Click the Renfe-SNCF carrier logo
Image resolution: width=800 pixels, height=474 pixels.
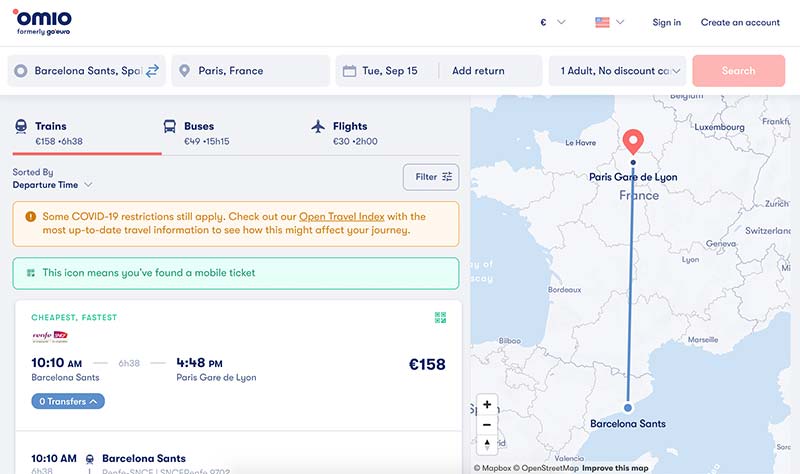(x=50, y=336)
